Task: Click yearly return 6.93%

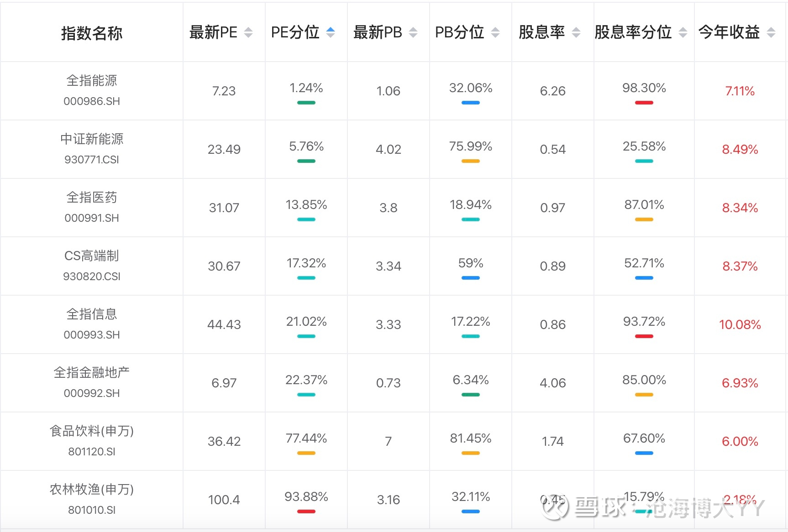Action: coord(740,383)
